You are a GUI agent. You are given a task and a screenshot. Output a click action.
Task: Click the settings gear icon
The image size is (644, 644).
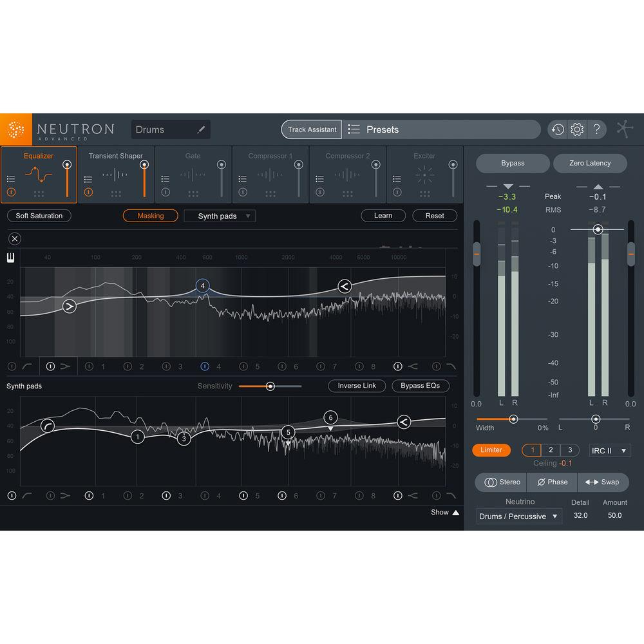pyautogui.click(x=577, y=129)
